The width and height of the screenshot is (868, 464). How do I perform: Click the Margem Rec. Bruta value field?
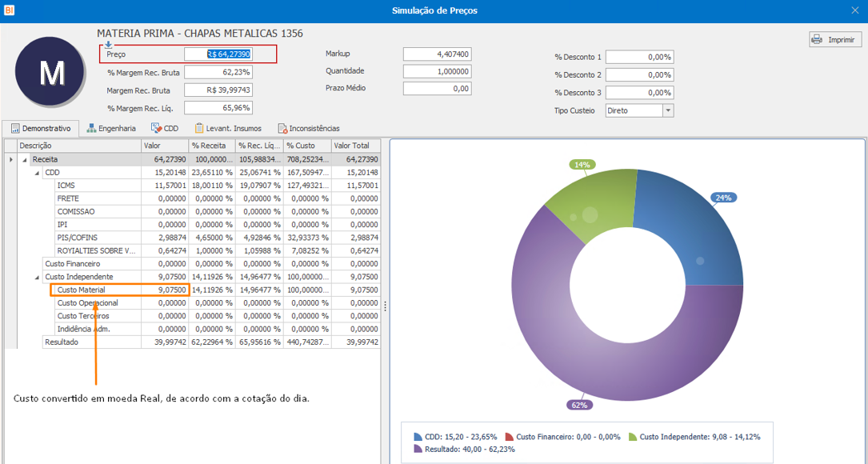click(218, 90)
